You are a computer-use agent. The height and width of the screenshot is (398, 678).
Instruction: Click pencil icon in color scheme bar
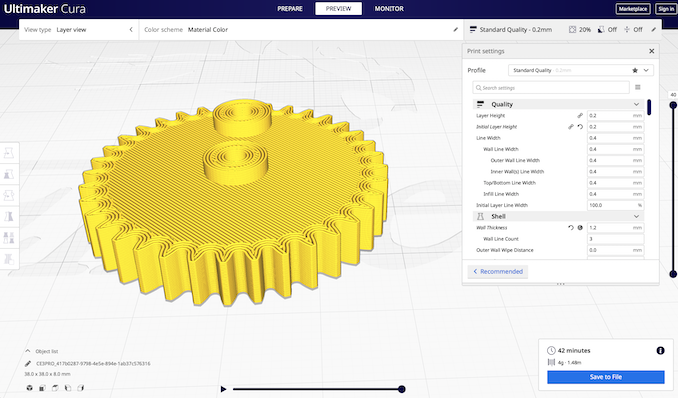click(455, 29)
